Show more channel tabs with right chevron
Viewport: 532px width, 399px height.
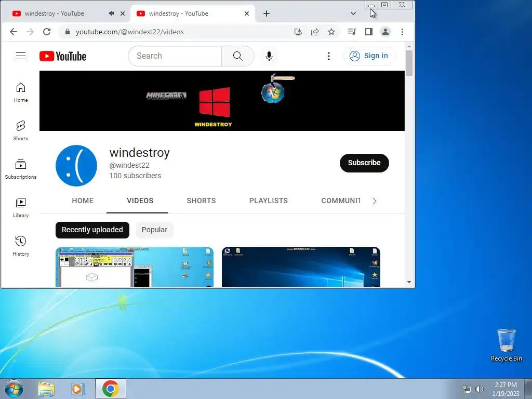[374, 201]
